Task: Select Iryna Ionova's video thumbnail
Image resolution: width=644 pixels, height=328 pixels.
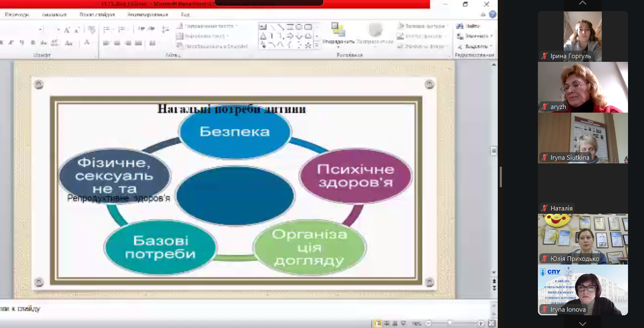Action: (x=583, y=290)
